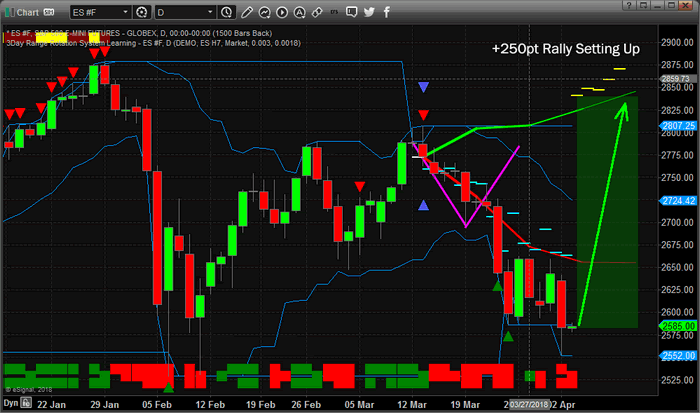700x413 pixels.
Task: Toggle the SDI badge next to Chart
Action: tap(49, 13)
